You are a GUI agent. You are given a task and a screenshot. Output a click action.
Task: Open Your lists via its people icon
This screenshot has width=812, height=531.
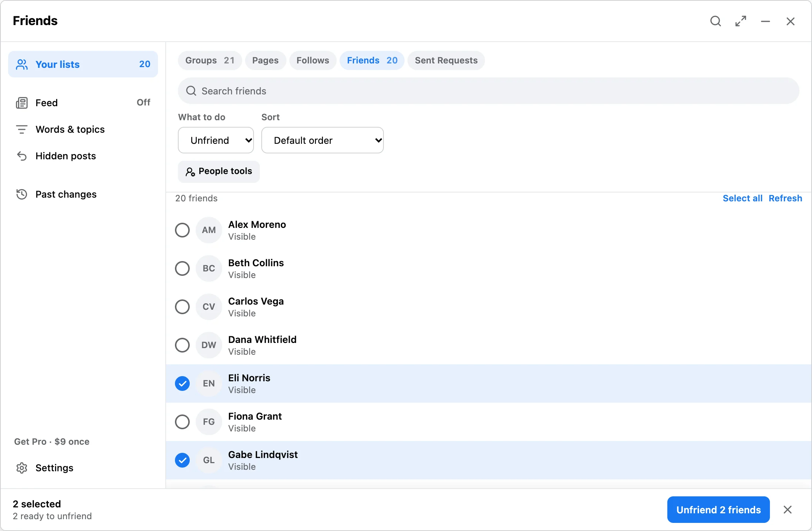pos(22,65)
